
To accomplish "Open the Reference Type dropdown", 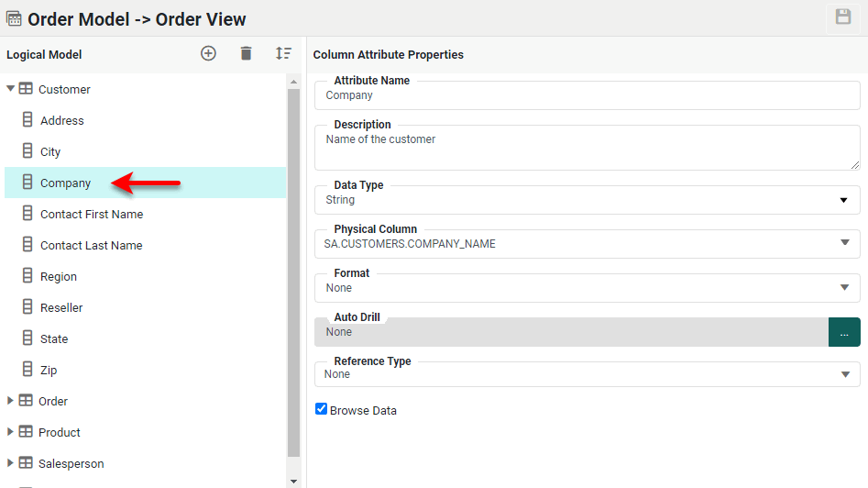I will (x=843, y=374).
